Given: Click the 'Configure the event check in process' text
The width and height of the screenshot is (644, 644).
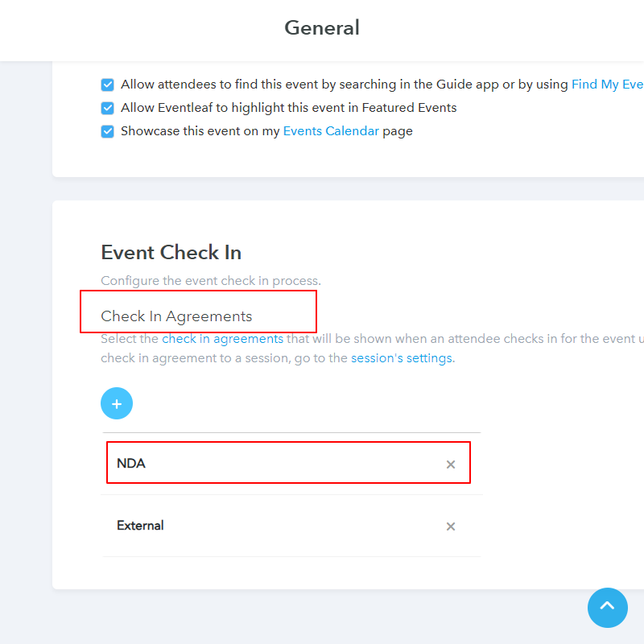Looking at the screenshot, I should click(x=211, y=281).
